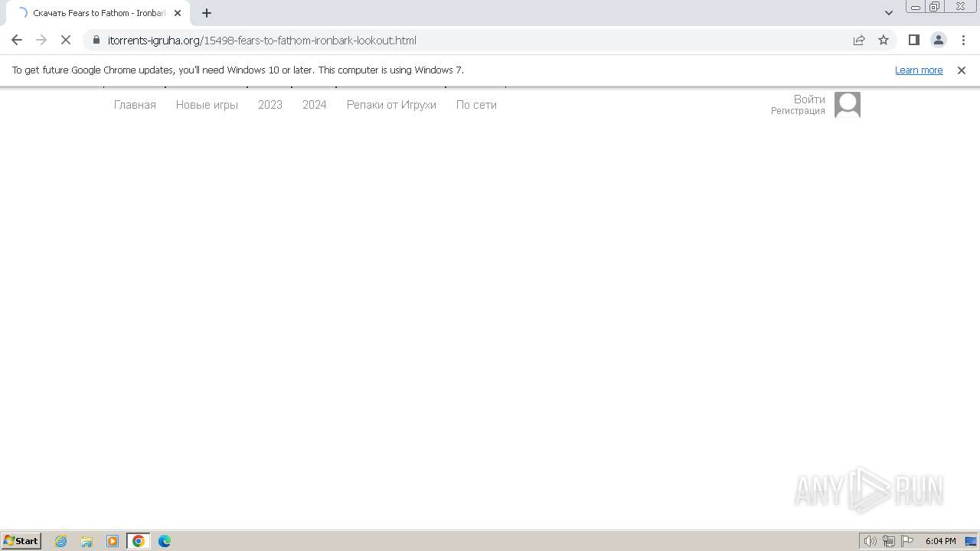
Task: Bookmark this page with star
Action: pos(884,40)
